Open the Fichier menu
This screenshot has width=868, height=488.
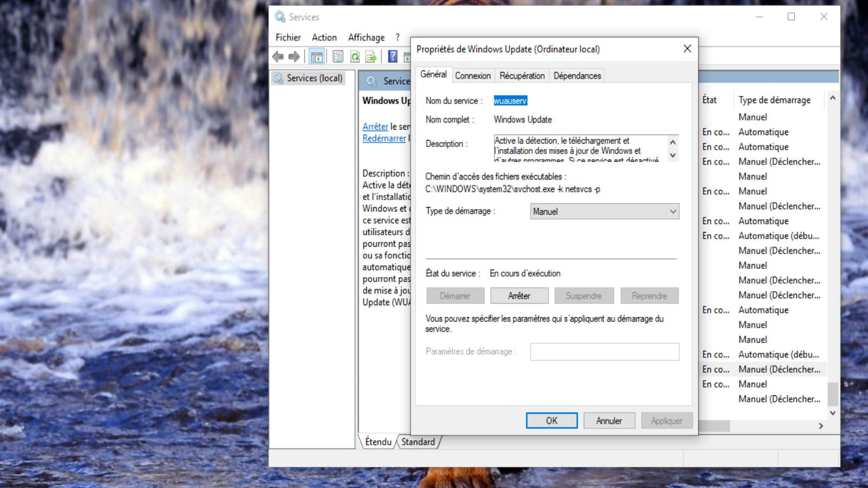tap(288, 37)
